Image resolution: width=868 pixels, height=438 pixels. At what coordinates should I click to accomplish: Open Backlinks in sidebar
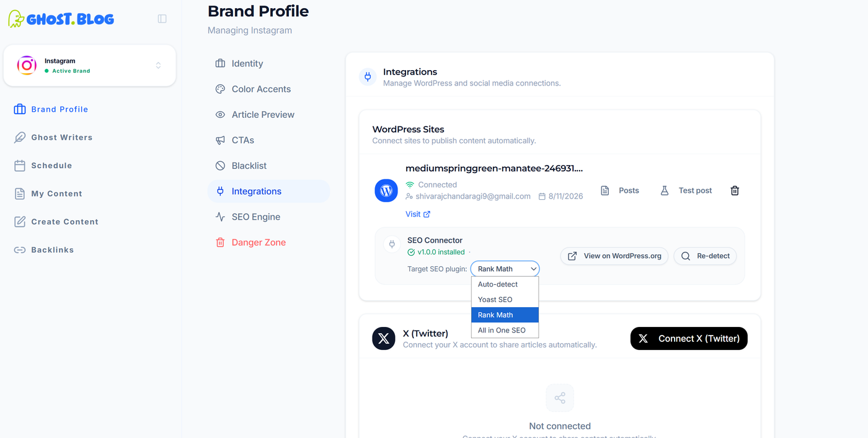coord(44,250)
